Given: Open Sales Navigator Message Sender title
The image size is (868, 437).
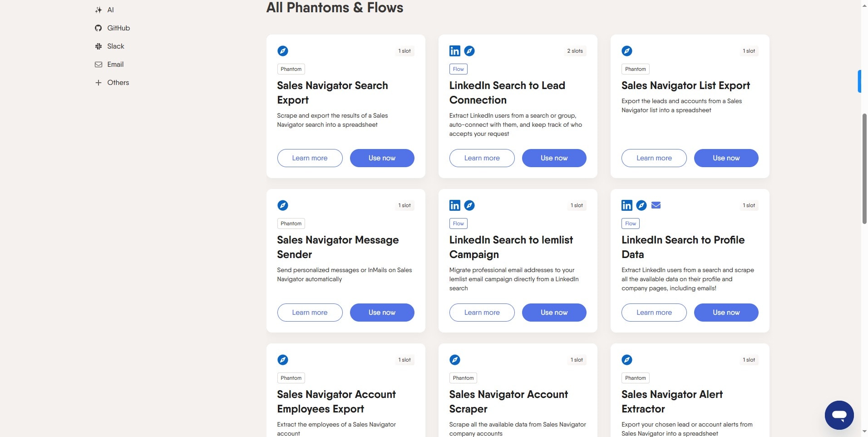Looking at the screenshot, I should click(338, 247).
